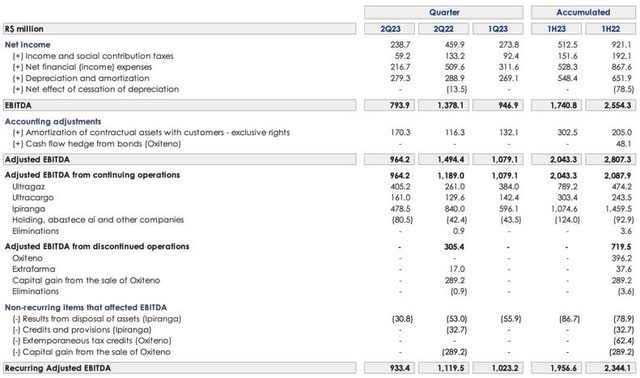
Task: Select the Ipiranga row label
Action: coord(29,209)
